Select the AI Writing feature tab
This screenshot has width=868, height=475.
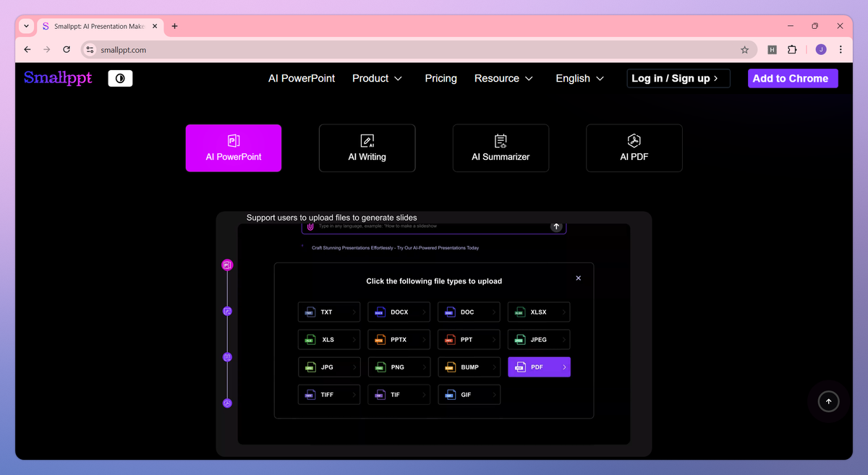click(x=367, y=148)
